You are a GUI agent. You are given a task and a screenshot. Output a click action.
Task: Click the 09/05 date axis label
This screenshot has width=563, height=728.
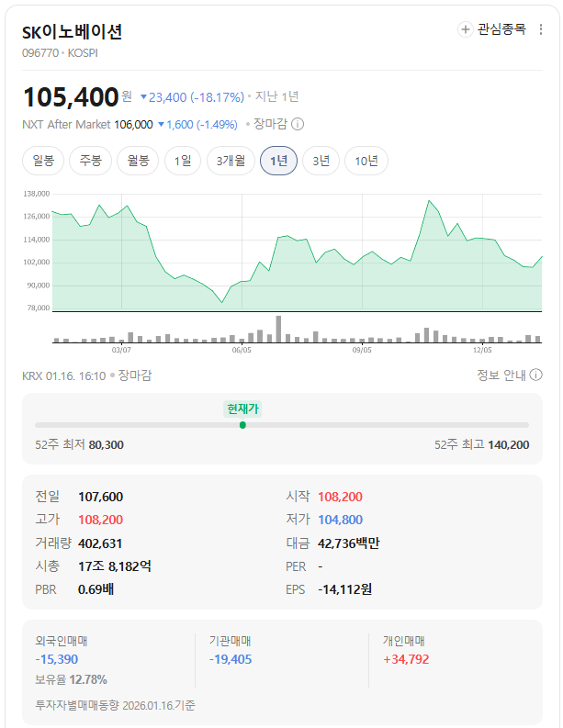pyautogui.click(x=362, y=350)
